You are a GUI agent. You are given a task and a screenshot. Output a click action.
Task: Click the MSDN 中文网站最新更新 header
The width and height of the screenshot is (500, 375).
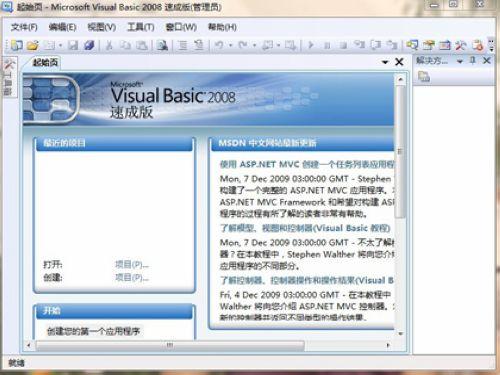click(x=303, y=144)
